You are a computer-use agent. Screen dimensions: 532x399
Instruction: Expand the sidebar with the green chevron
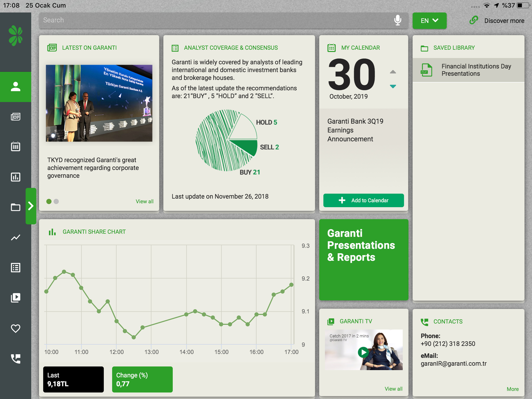31,206
